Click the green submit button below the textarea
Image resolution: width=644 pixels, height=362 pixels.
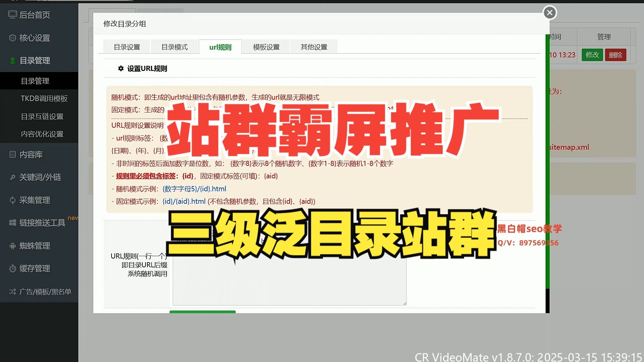point(202,312)
